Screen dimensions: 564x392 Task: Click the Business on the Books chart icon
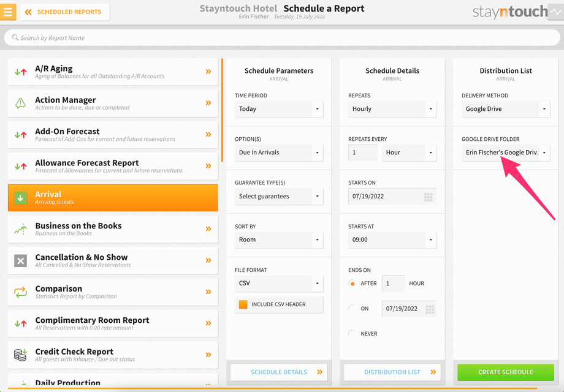tap(20, 229)
